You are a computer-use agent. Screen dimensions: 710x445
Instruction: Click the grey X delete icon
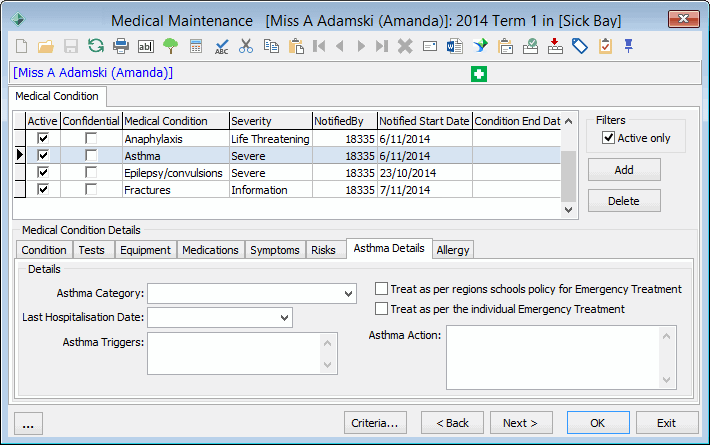(x=405, y=46)
